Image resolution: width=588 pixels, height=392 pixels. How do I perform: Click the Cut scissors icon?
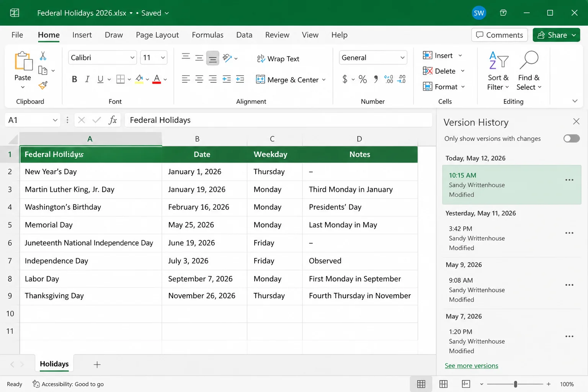click(43, 56)
